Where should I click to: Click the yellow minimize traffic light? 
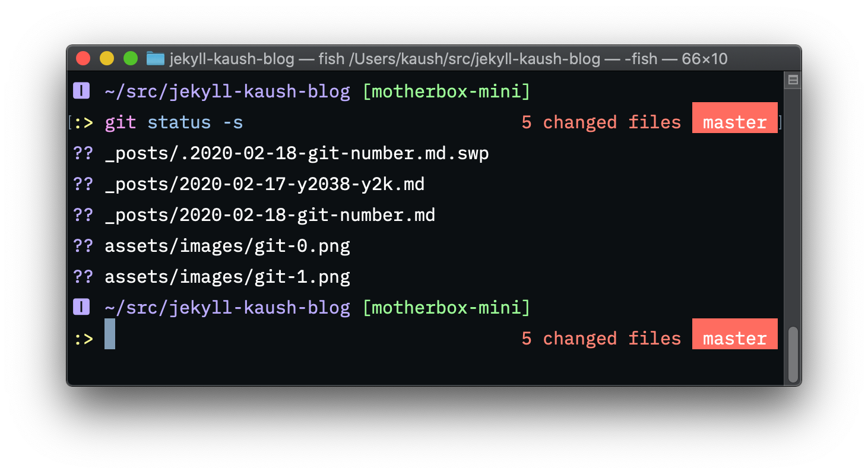[x=106, y=59]
